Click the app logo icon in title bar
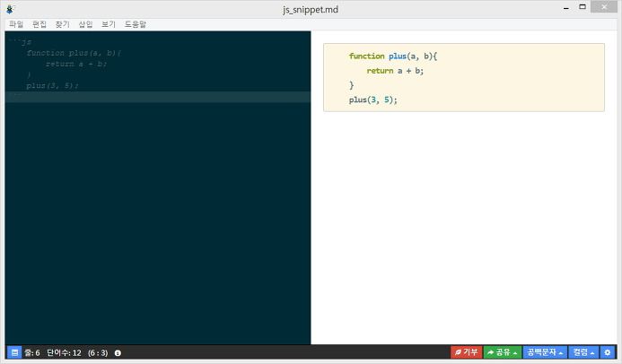622x364 pixels. click(10, 9)
